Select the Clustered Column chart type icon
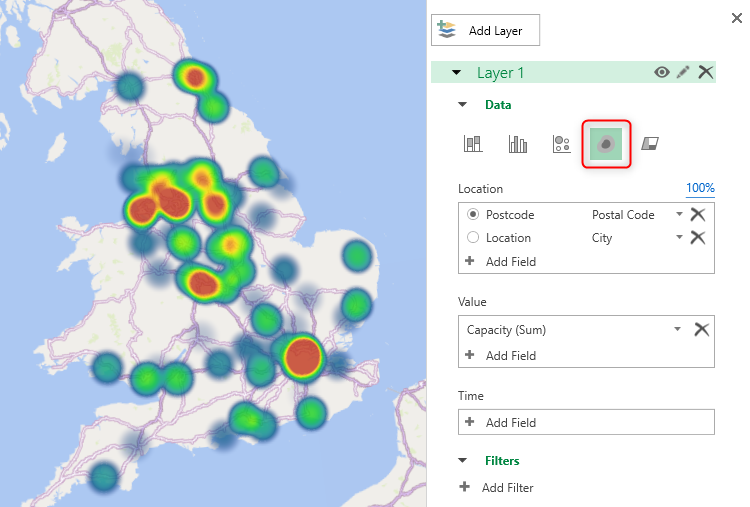The height and width of the screenshot is (507, 750). pos(517,144)
